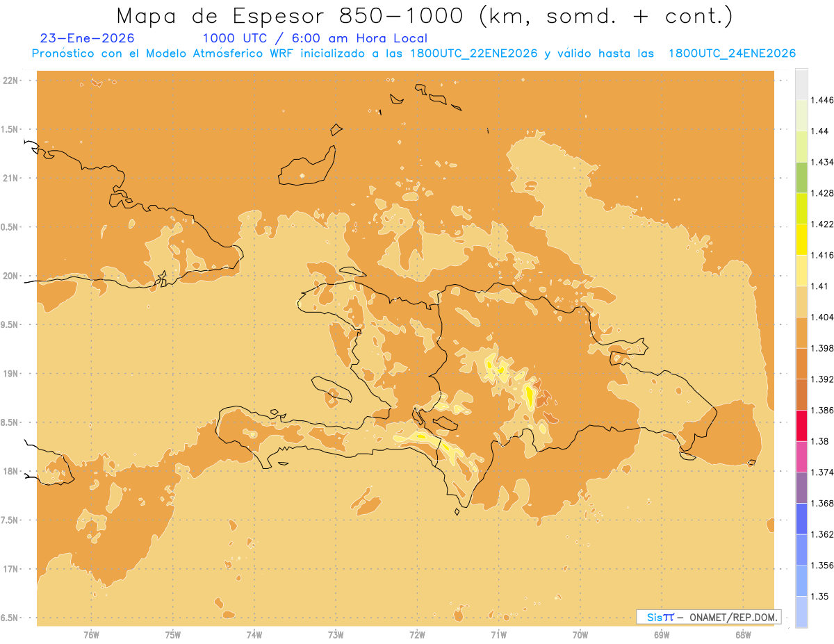Click the red legend swatch between 1.38 and 1.386
834x644 pixels.
point(801,426)
